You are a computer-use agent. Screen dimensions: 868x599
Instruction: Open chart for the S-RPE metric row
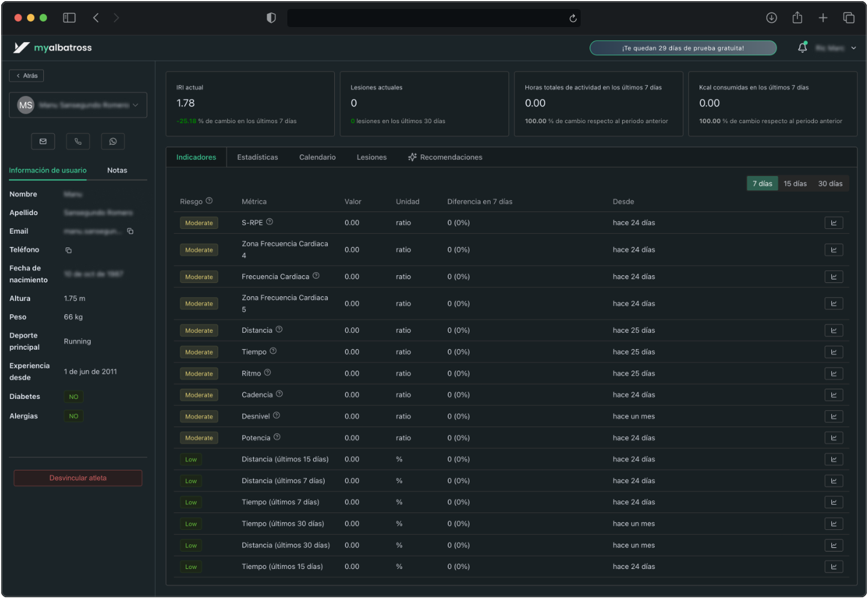tap(833, 223)
